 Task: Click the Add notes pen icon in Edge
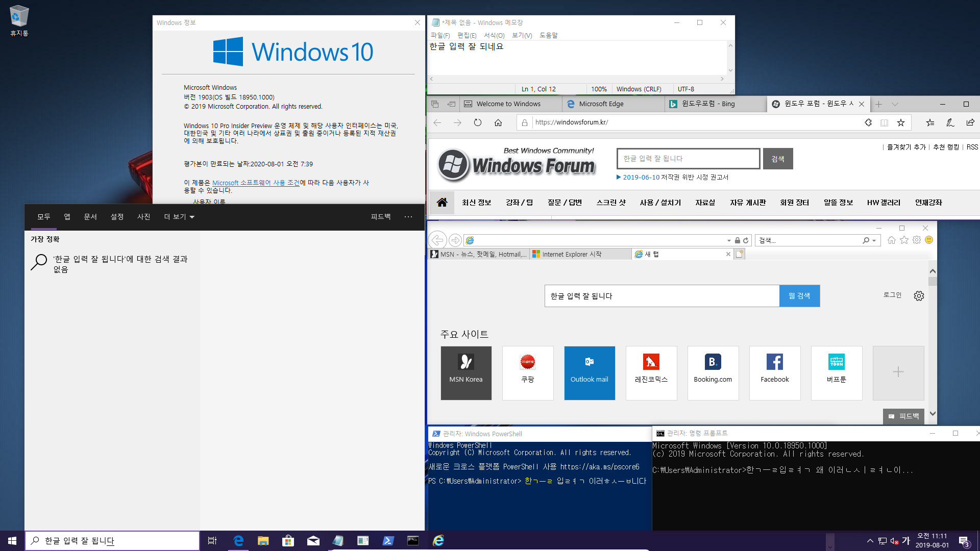[x=950, y=122]
